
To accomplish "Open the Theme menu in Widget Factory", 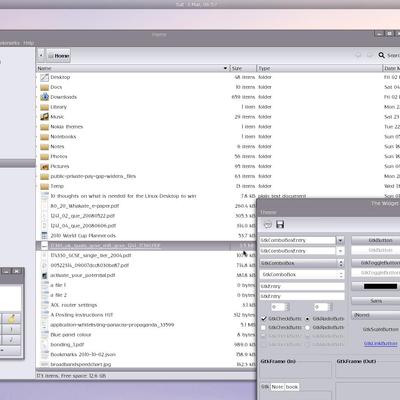I will coord(268,212).
